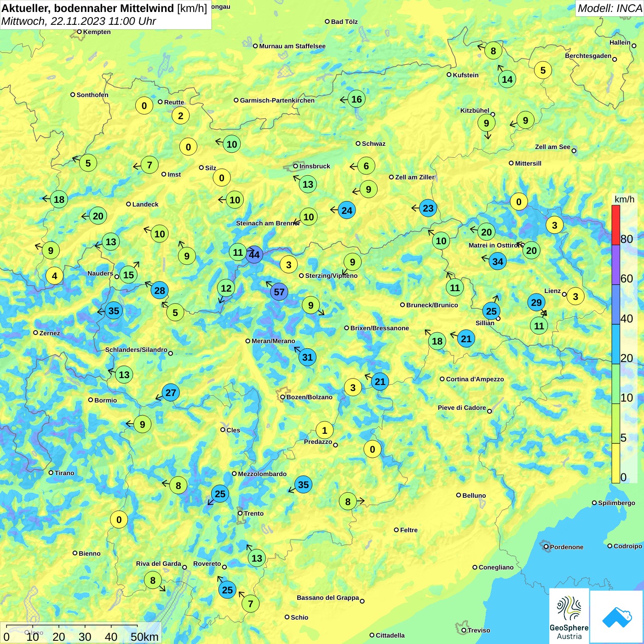
Task: Select the 6 km/h marker east of Innsbruck
Action: [x=366, y=166]
